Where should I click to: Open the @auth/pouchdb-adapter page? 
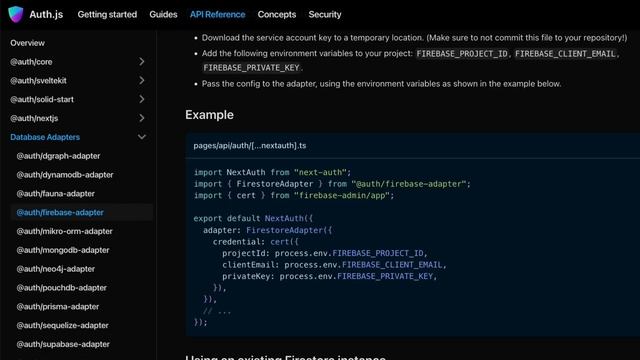tap(62, 288)
